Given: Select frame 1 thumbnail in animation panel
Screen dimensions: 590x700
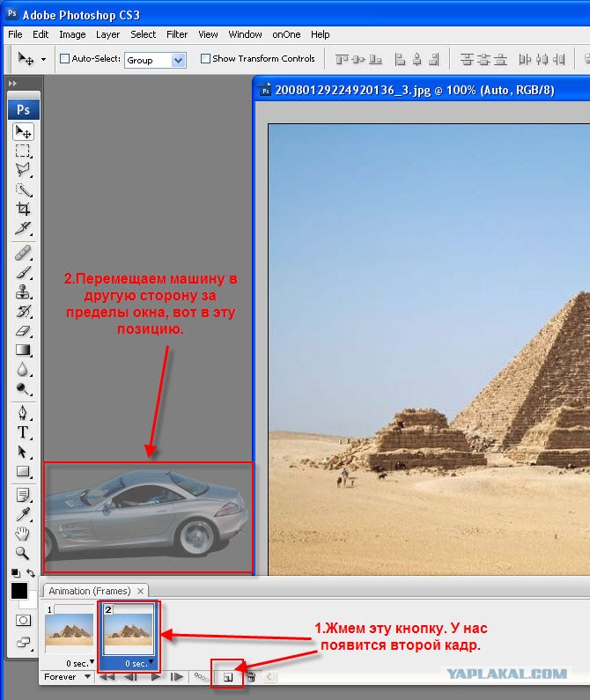Looking at the screenshot, I should [70, 630].
